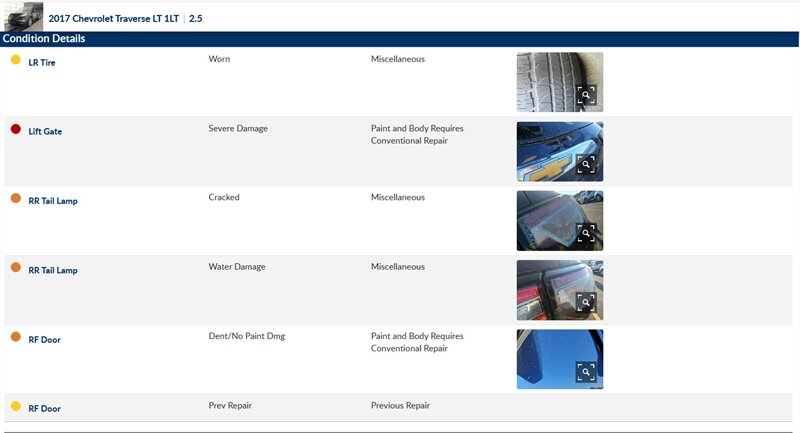
Task: Click the red severity dot beside Lift Gate
Action: [16, 129]
